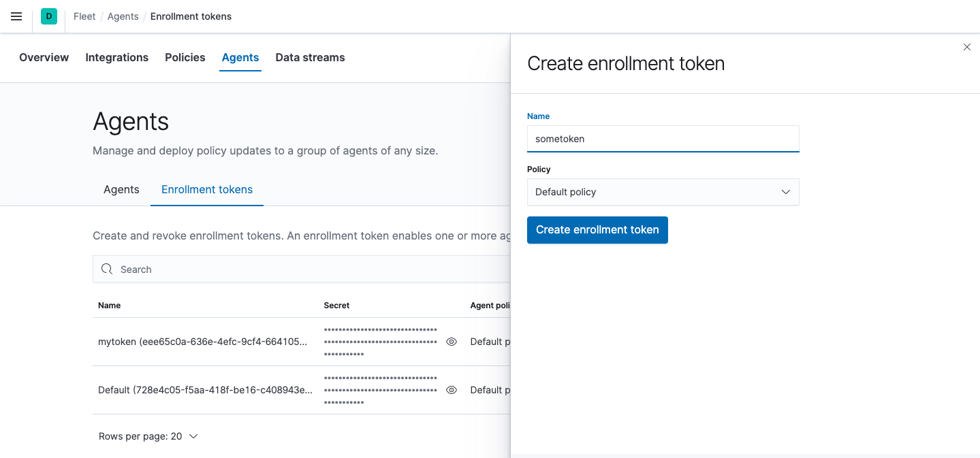Click inside the Name input containing sometoken

[663, 138]
